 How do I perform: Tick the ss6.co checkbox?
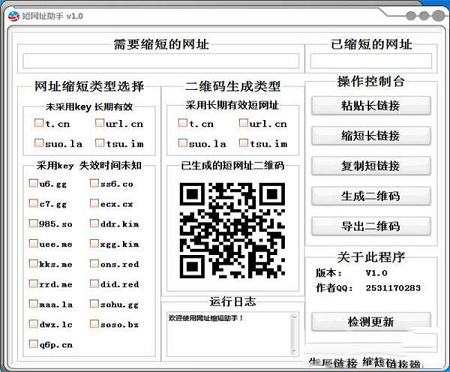click(x=94, y=183)
